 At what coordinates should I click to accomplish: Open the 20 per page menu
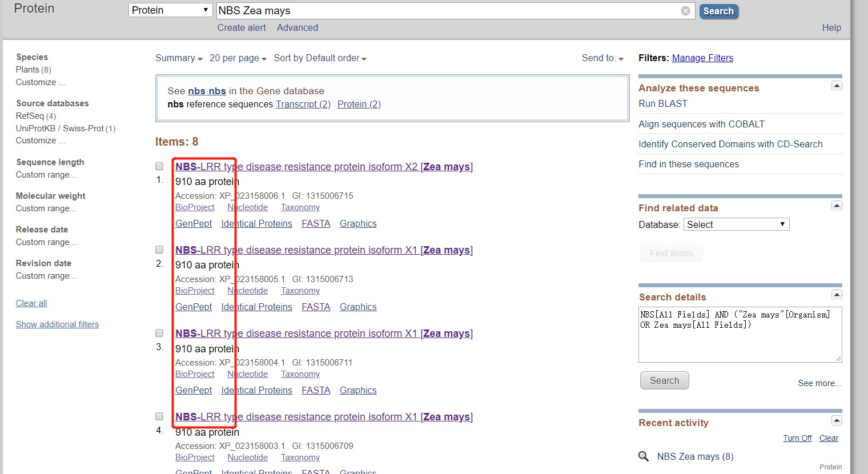(x=238, y=58)
